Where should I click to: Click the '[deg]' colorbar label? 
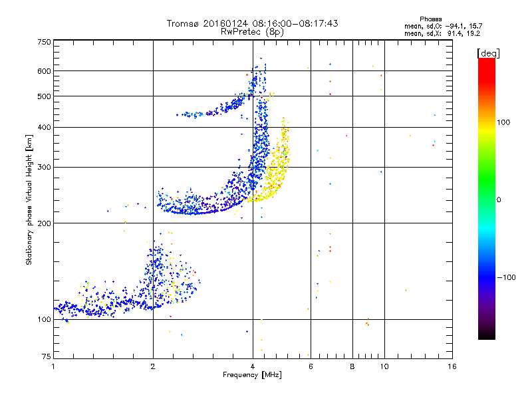488,53
